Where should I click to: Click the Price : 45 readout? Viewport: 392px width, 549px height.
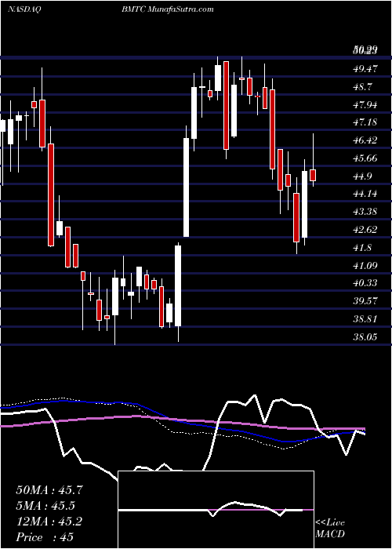click(x=45, y=537)
